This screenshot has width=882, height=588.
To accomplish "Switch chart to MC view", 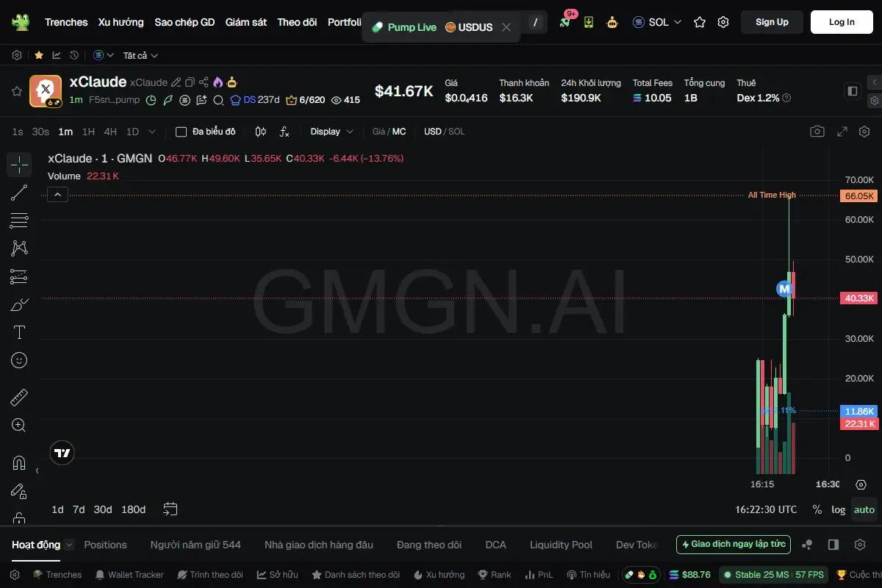I will click(x=399, y=132).
